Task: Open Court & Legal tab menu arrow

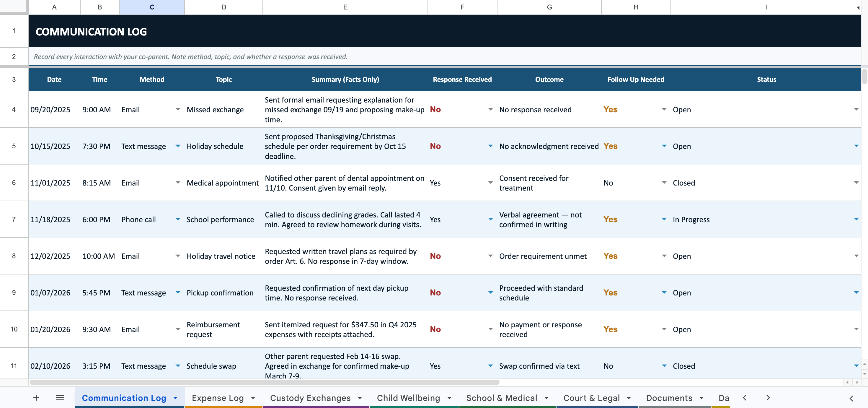Action: pyautogui.click(x=629, y=398)
